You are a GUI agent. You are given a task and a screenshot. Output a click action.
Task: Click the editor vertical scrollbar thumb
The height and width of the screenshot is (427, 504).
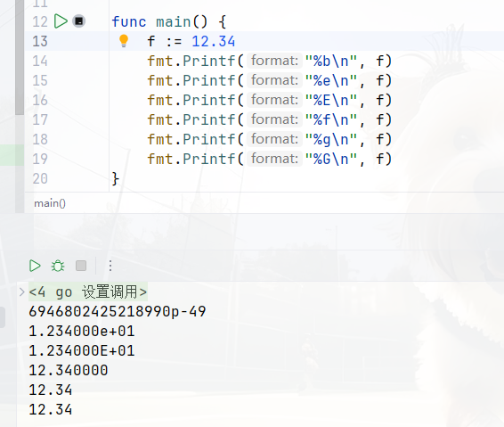[x=20, y=57]
